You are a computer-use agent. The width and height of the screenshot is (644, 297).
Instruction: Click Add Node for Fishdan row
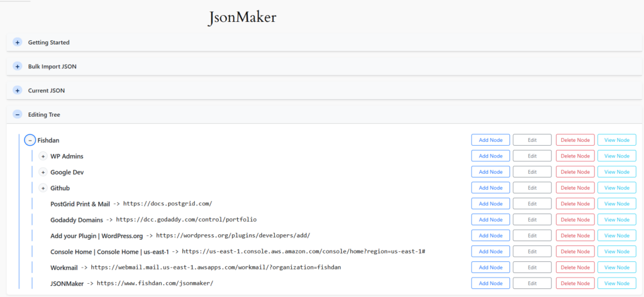click(491, 140)
